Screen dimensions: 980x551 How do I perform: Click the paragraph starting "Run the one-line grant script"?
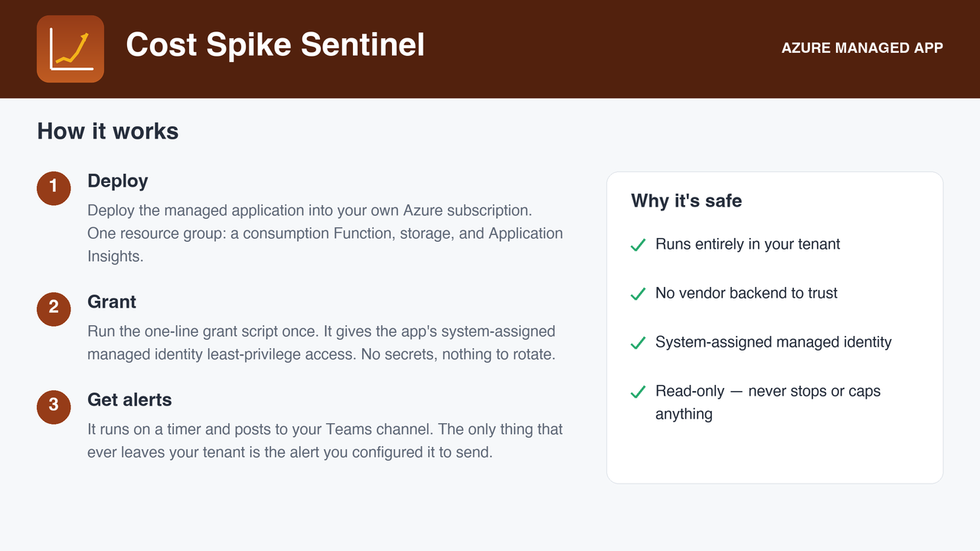click(322, 343)
